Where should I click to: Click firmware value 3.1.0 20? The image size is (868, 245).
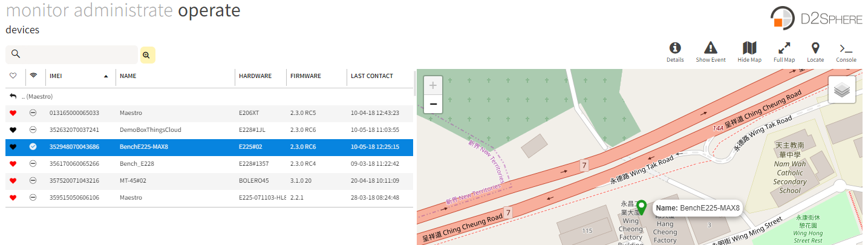tap(300, 181)
